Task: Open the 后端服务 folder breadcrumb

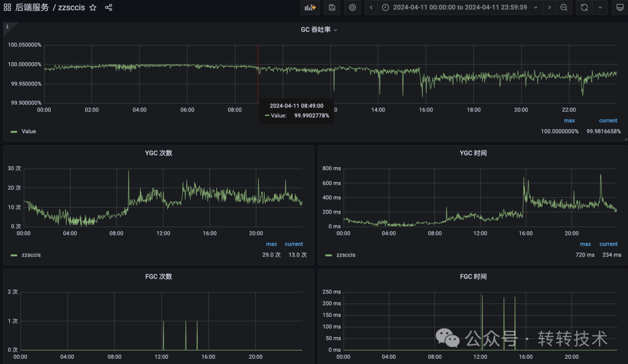Action: tap(32, 8)
